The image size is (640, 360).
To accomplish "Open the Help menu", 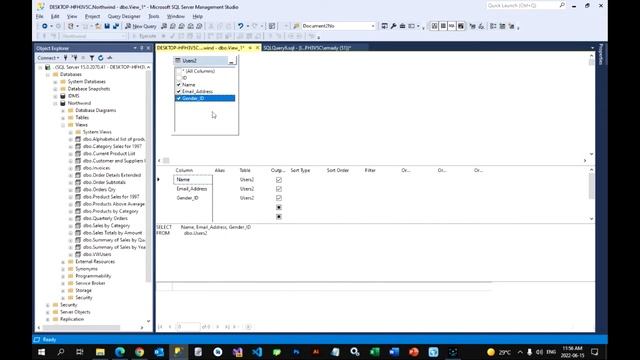I will tap(198, 16).
